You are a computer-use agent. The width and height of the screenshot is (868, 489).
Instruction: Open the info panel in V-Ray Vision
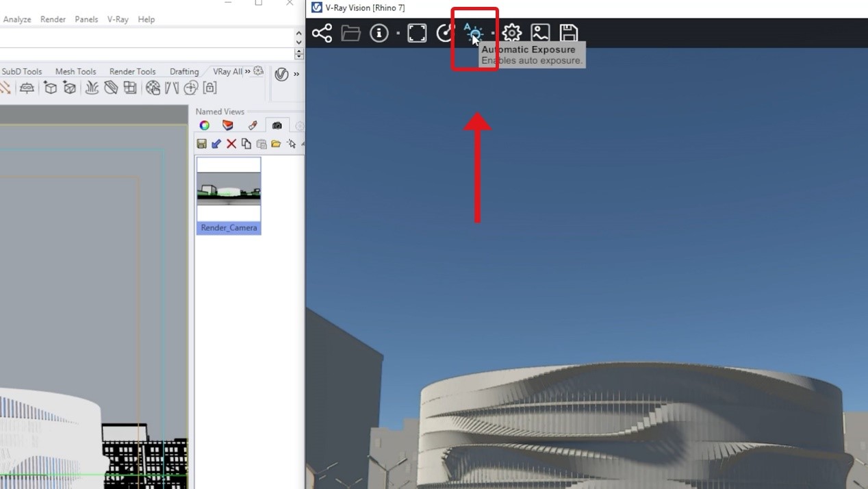coord(379,33)
